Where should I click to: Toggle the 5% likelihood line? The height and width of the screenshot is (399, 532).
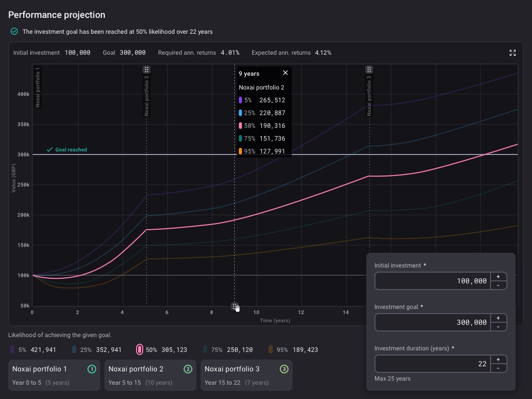[x=33, y=350]
